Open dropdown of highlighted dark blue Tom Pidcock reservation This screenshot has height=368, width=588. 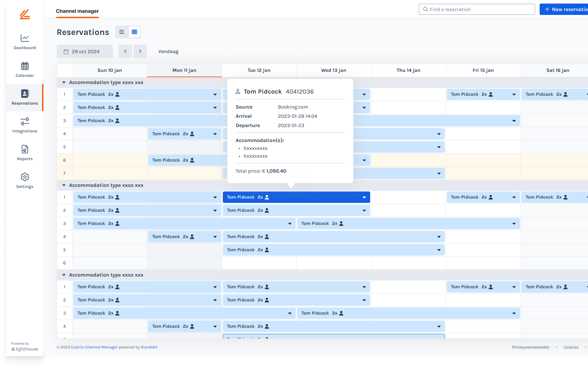(x=364, y=198)
